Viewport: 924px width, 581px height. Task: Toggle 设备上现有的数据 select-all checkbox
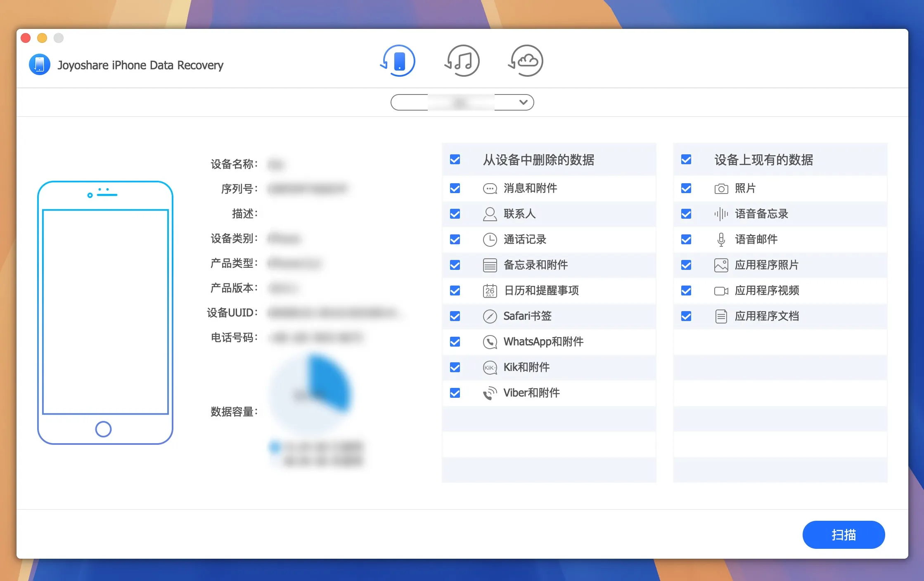click(x=686, y=159)
